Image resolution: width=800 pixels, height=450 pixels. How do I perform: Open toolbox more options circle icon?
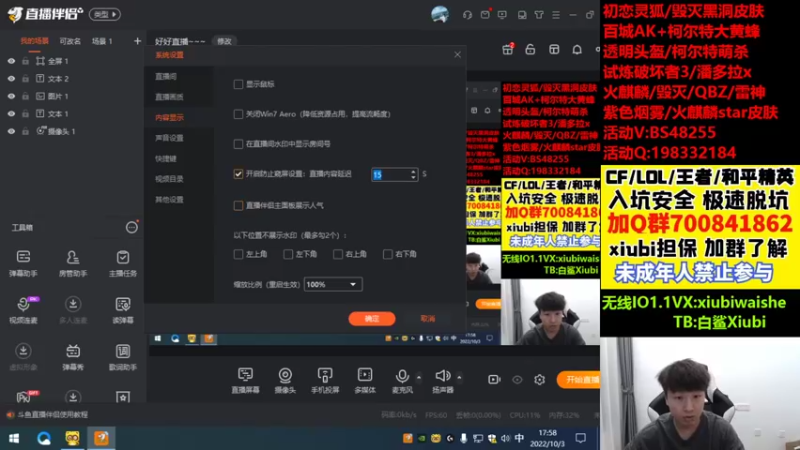tap(132, 228)
